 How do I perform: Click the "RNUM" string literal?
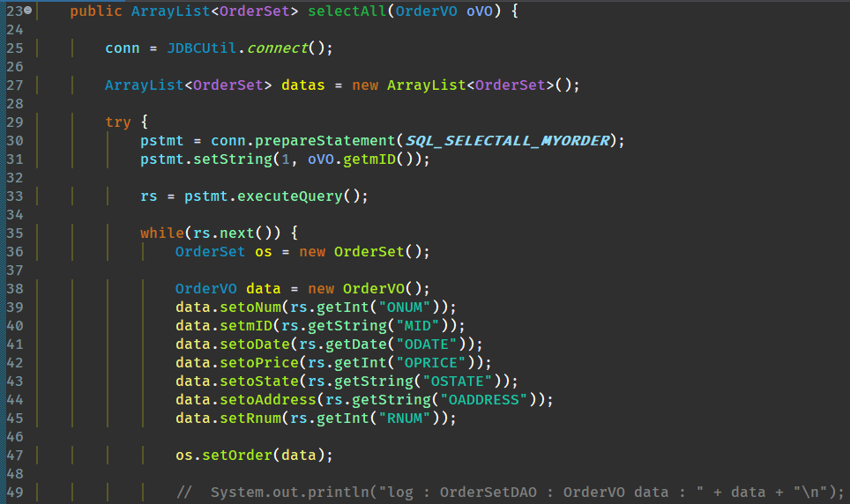point(405,419)
